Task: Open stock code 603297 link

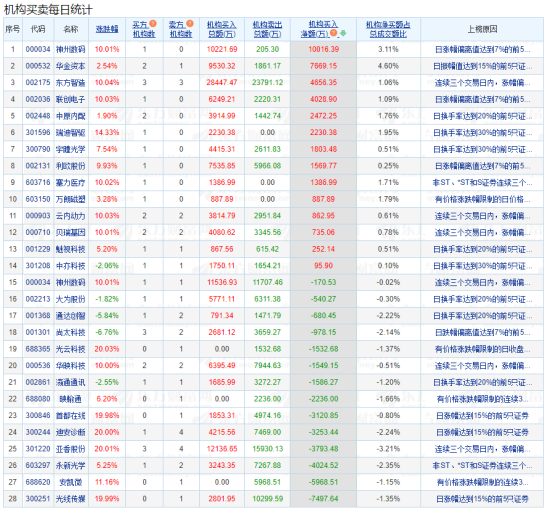Action: point(38,465)
